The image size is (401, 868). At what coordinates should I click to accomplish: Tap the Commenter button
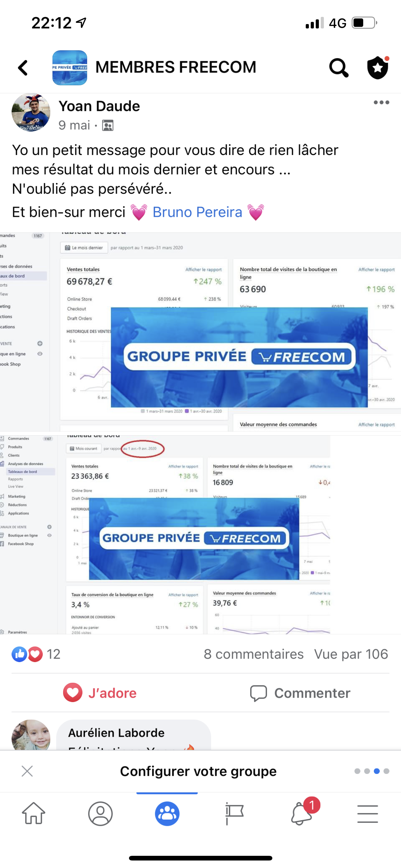(300, 693)
